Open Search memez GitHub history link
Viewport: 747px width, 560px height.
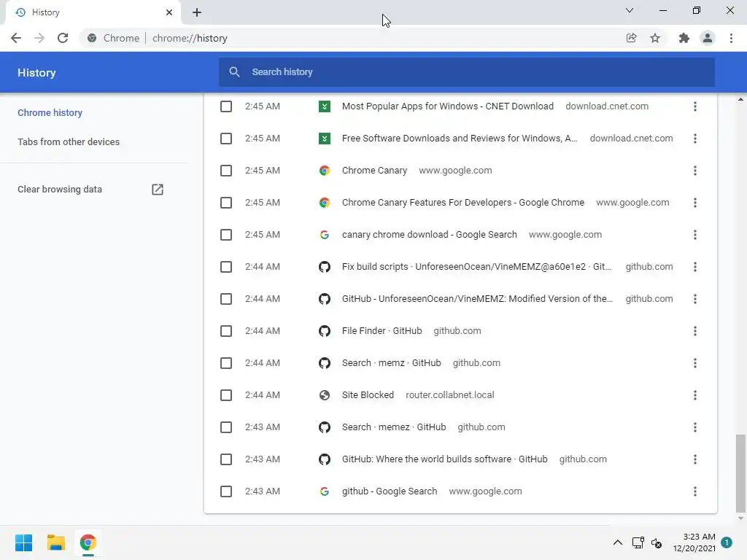[394, 427]
